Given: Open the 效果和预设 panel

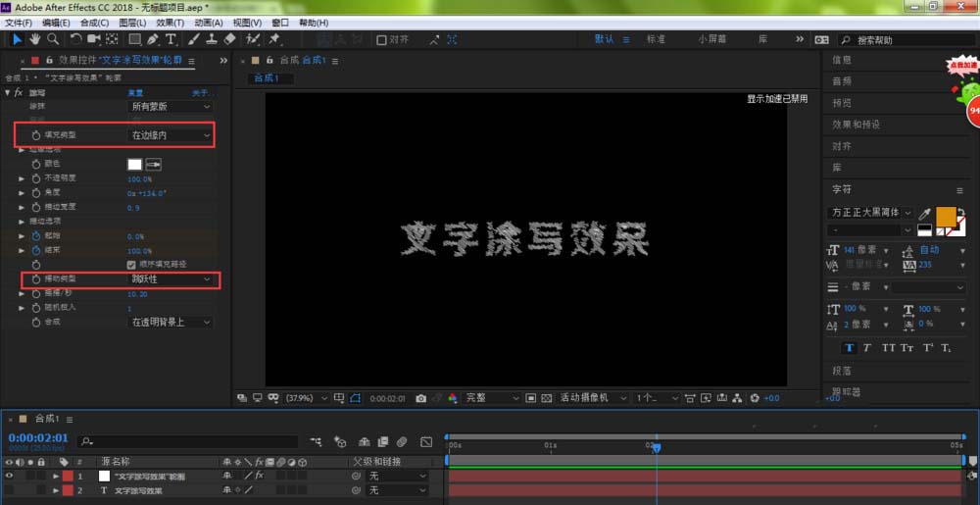Looking at the screenshot, I should pos(856,125).
